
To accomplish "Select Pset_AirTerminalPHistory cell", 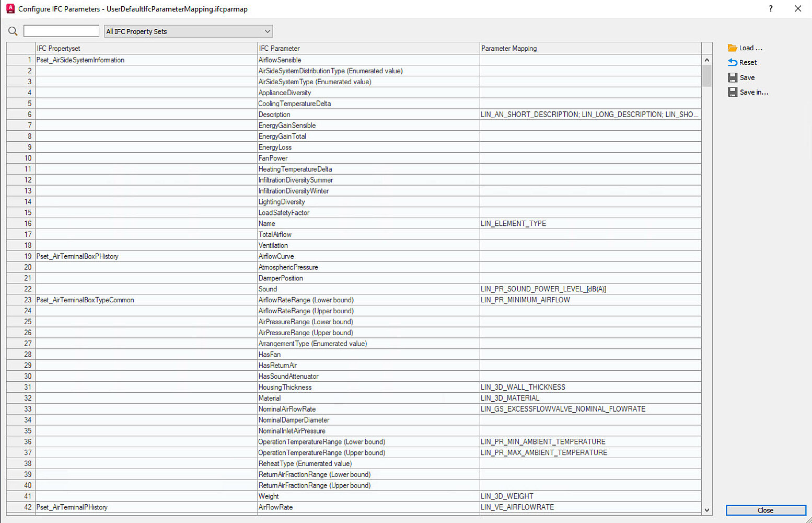I will pyautogui.click(x=146, y=507).
